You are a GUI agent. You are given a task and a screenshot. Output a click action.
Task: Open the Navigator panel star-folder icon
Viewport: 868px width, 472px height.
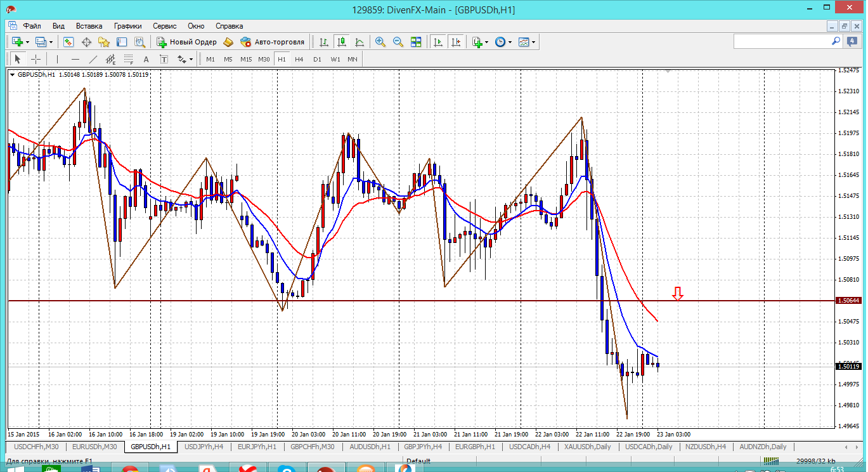[x=104, y=42]
